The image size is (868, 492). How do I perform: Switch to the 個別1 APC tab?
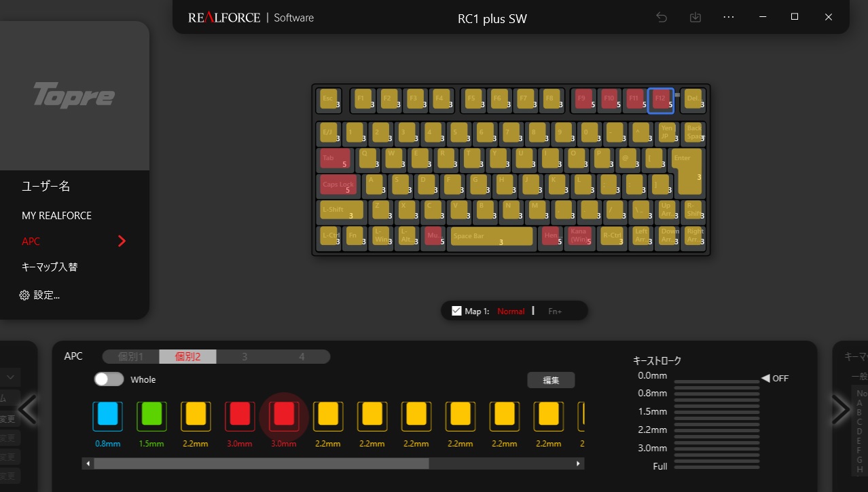coord(131,356)
